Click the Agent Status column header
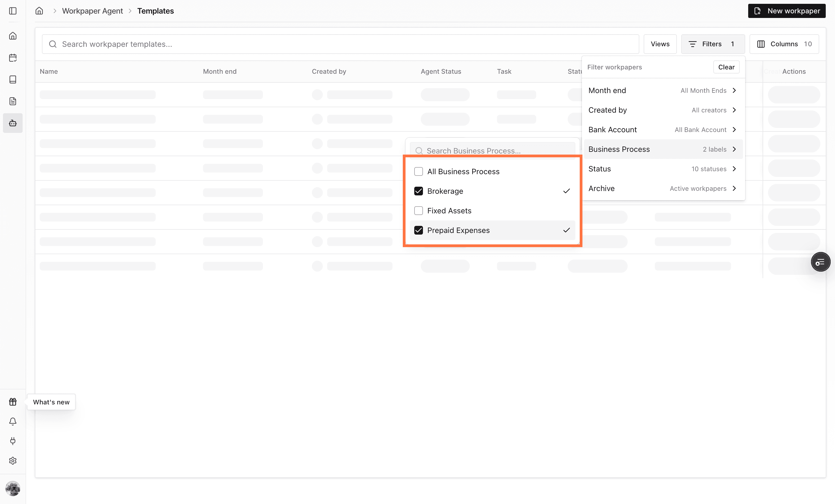This screenshot has height=504, width=835. tap(441, 72)
